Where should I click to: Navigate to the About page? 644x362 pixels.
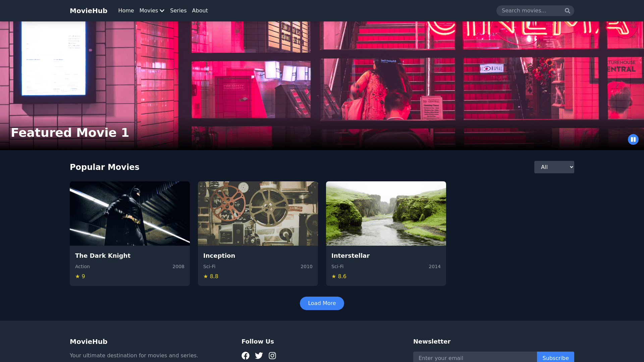tap(200, 11)
